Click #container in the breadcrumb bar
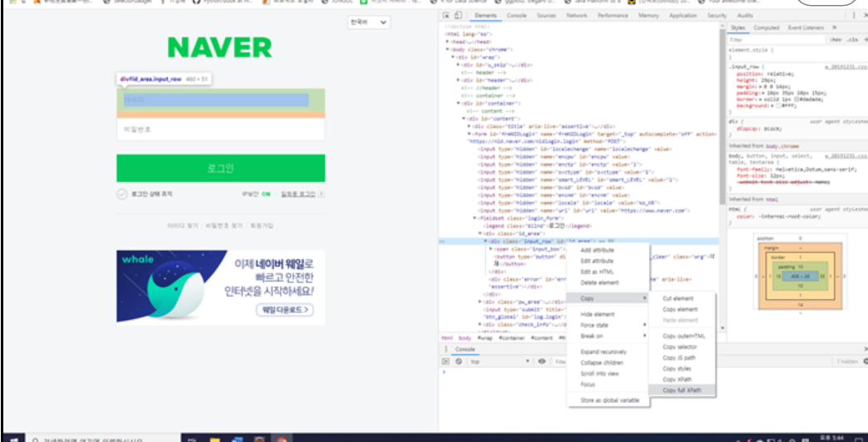This screenshot has height=442, width=868. point(512,337)
